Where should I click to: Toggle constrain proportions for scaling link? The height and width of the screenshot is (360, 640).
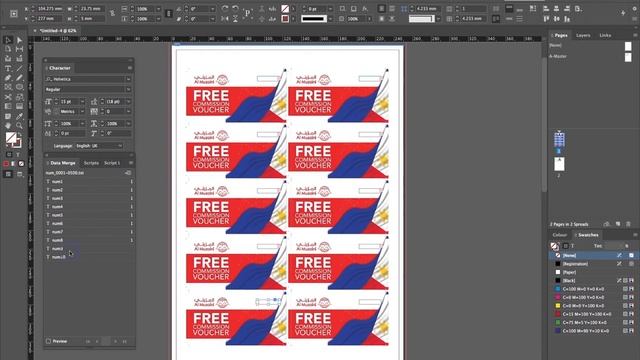(168, 13)
